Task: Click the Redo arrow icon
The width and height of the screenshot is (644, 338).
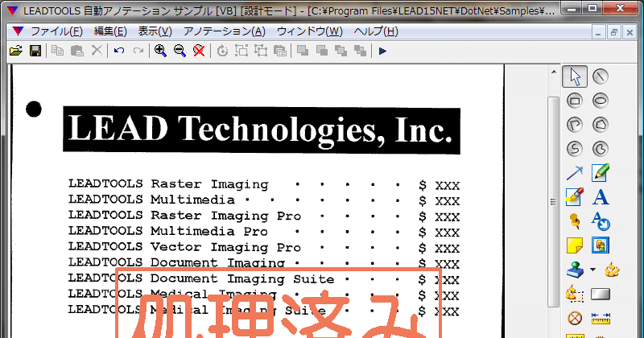Action: click(138, 51)
